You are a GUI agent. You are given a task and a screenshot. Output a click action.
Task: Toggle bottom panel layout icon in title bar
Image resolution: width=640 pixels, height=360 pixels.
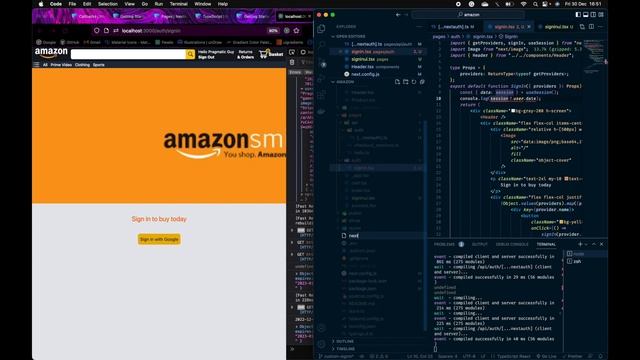coord(586,14)
